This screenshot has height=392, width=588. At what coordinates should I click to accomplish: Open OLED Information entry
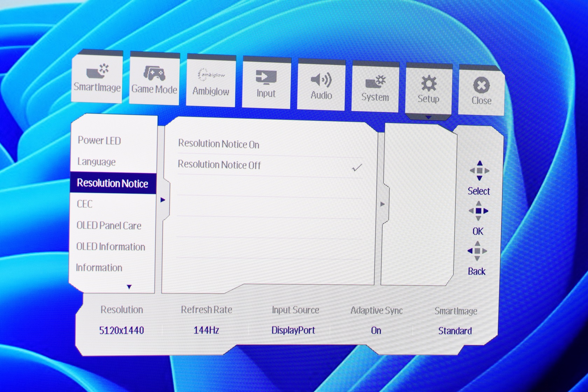pos(111,247)
